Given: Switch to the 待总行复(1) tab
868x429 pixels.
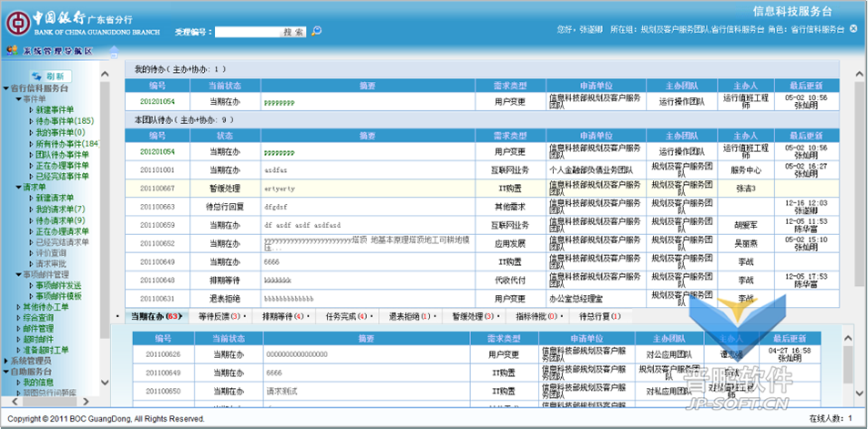Looking at the screenshot, I should [599, 317].
